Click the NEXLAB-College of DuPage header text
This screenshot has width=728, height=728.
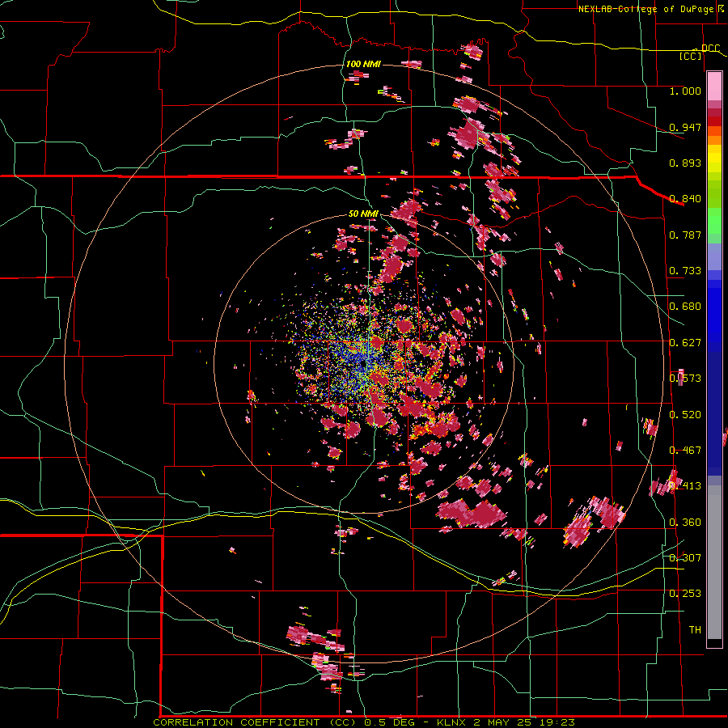[x=645, y=9]
